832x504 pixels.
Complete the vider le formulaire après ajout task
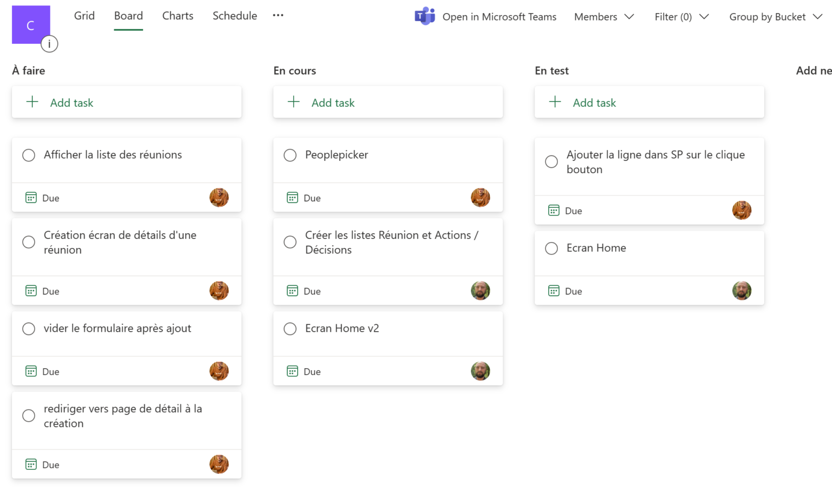coord(29,329)
